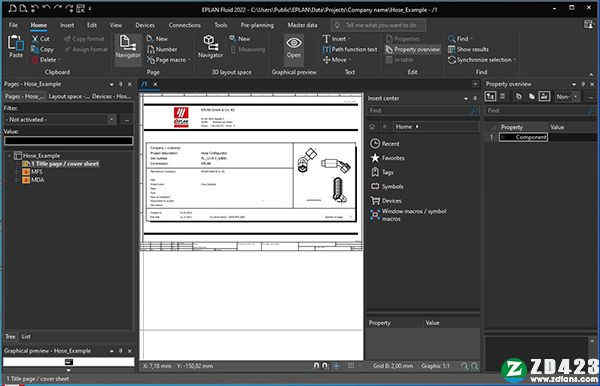Click the filter ellipsis button

coord(127,120)
